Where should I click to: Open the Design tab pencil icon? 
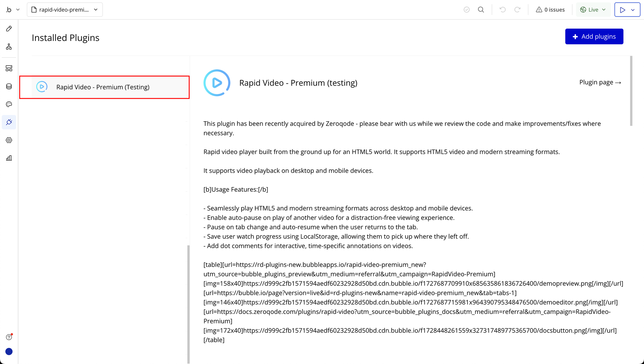point(9,29)
